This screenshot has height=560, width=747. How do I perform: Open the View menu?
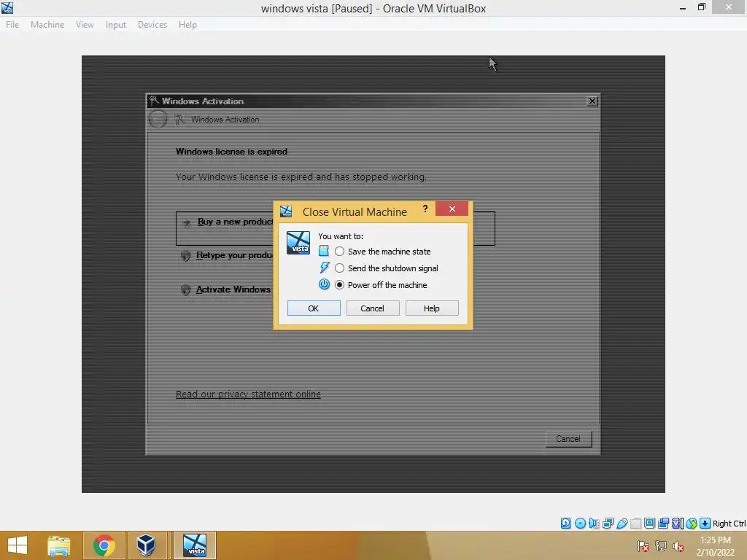point(85,25)
